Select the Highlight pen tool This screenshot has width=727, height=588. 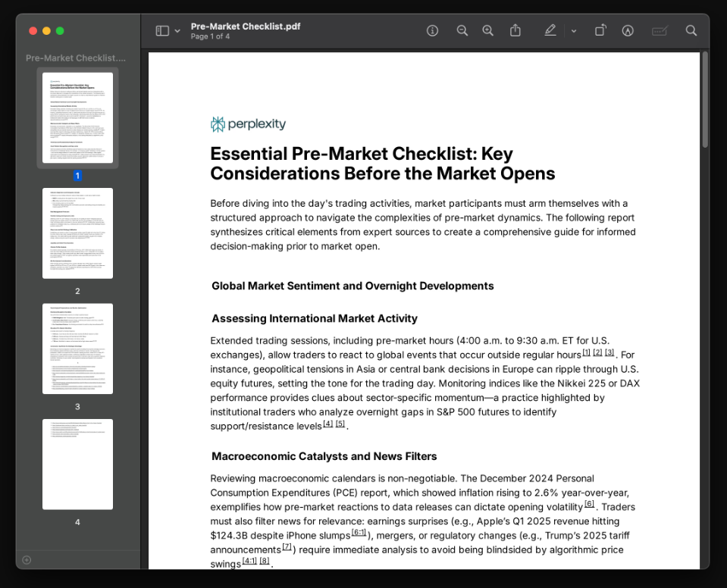click(550, 30)
